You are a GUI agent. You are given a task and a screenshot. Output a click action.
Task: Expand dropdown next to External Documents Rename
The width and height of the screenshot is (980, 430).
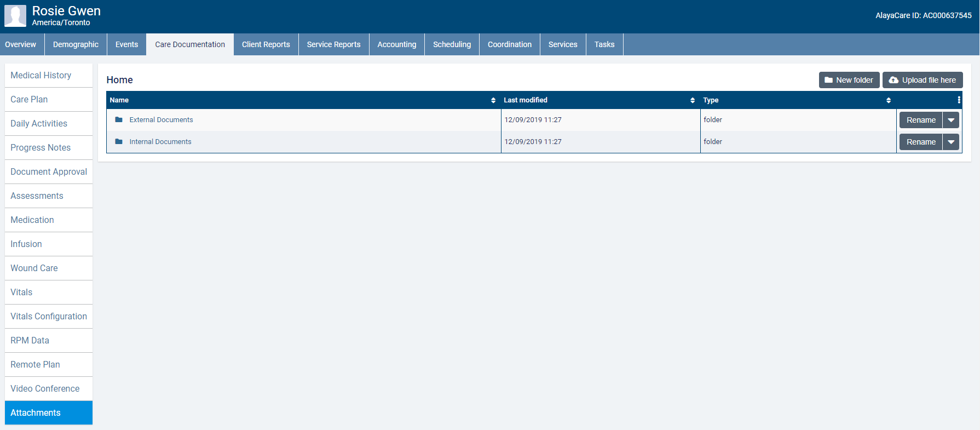click(951, 120)
